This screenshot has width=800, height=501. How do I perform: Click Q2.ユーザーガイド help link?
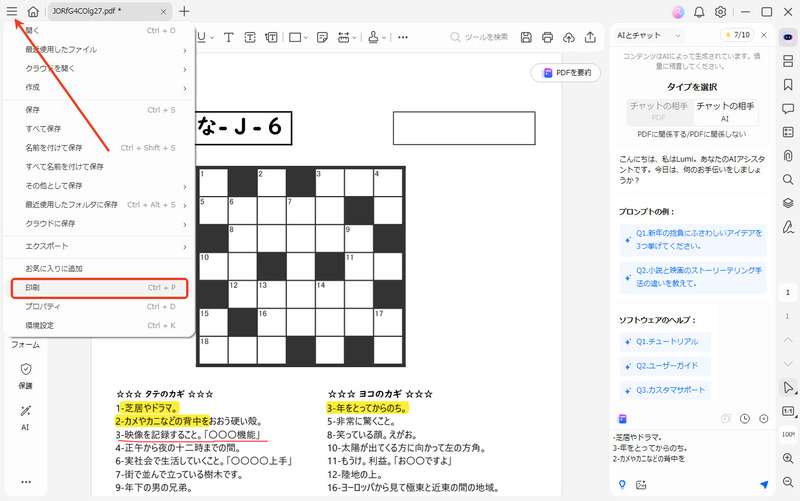665,365
